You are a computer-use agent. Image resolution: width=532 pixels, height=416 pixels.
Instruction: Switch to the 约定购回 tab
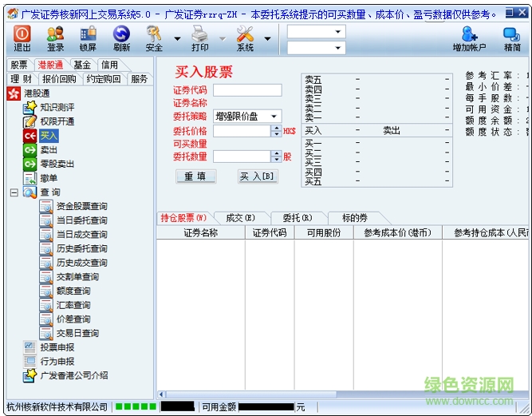[104, 79]
